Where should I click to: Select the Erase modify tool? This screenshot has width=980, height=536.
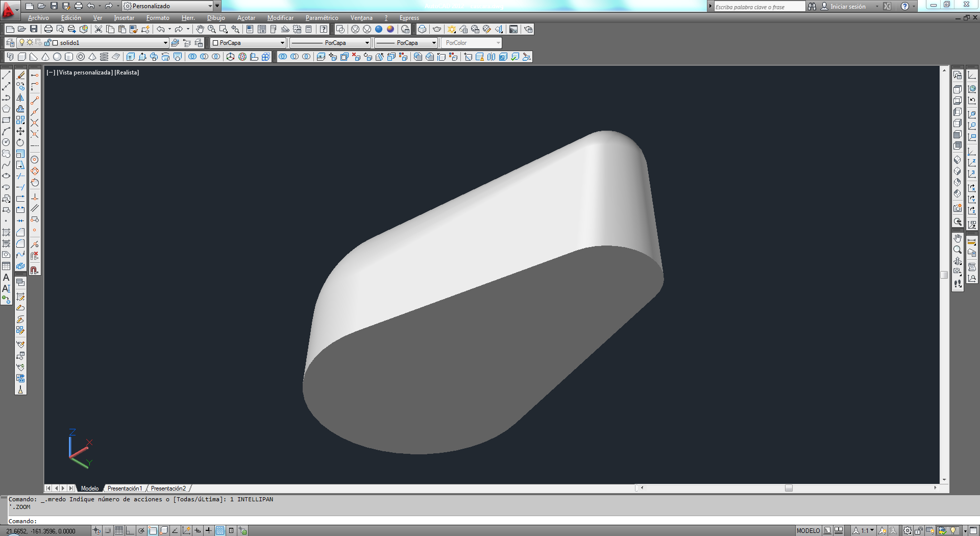point(20,75)
